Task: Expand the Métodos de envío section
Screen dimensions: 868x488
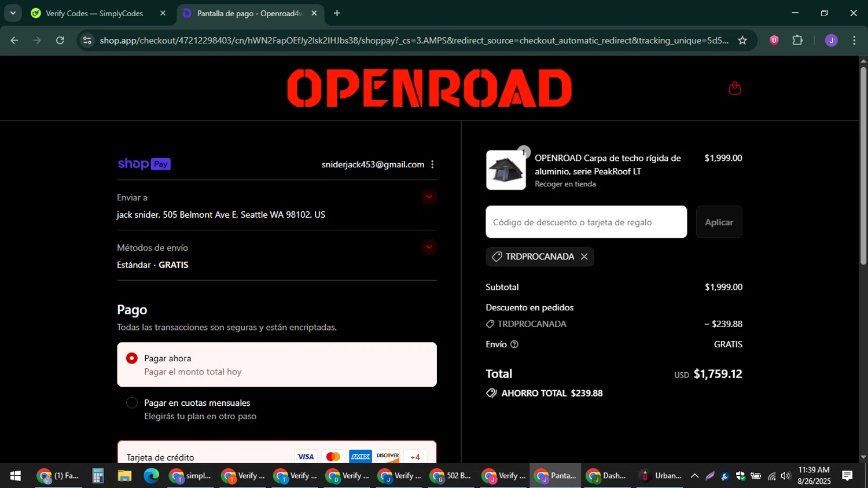Action: (x=429, y=247)
